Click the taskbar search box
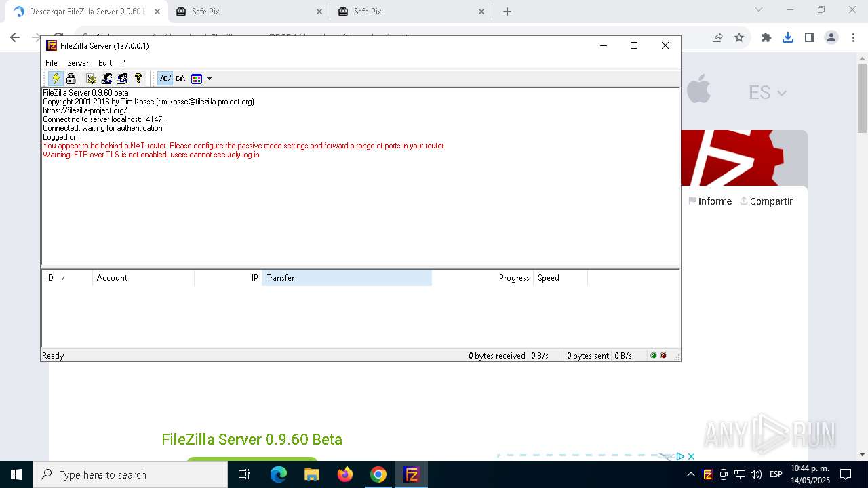Viewport: 868px width, 488px height. point(130,474)
